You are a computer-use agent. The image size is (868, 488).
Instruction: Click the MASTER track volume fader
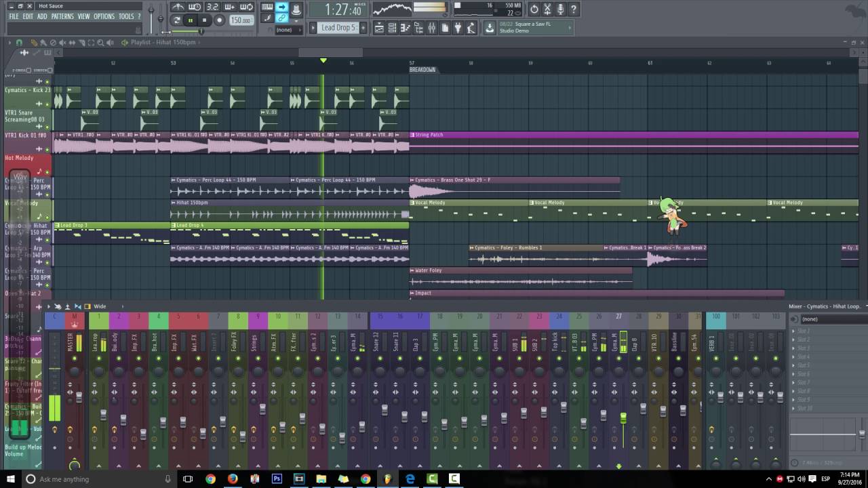pos(79,397)
